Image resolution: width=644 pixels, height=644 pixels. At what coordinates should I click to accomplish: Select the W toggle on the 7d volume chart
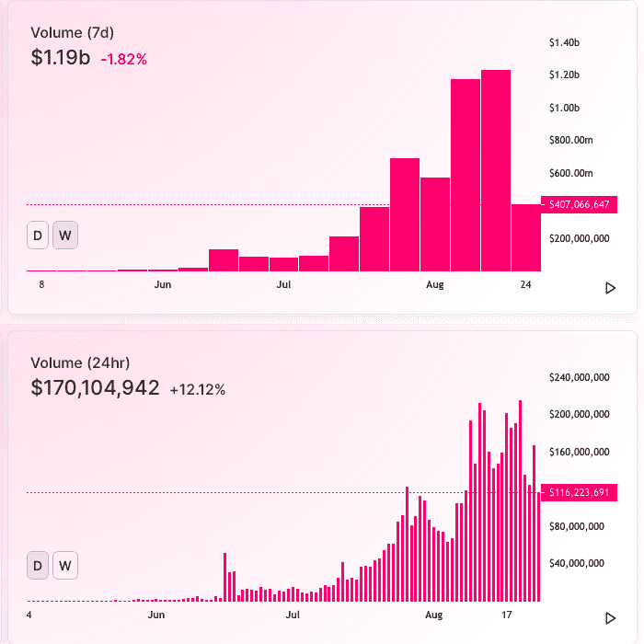pyautogui.click(x=65, y=236)
